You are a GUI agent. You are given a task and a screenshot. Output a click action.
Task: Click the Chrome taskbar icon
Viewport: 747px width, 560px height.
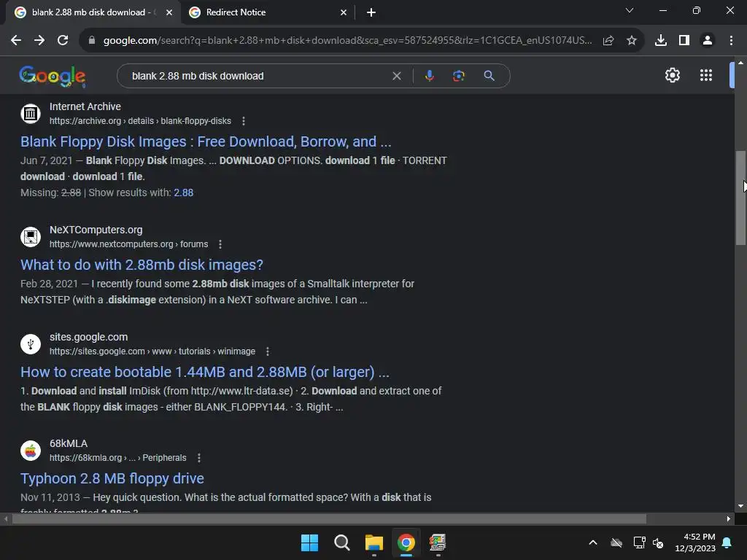click(x=406, y=542)
